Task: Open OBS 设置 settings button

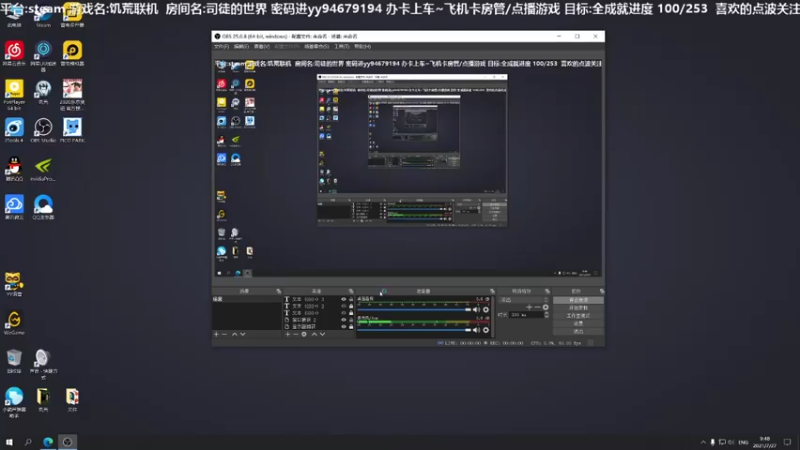Action: 578,323
